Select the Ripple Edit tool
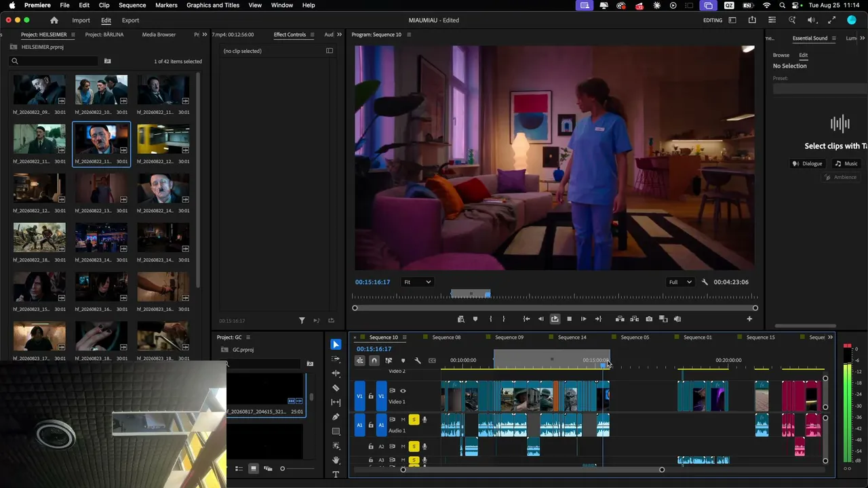 tap(336, 373)
